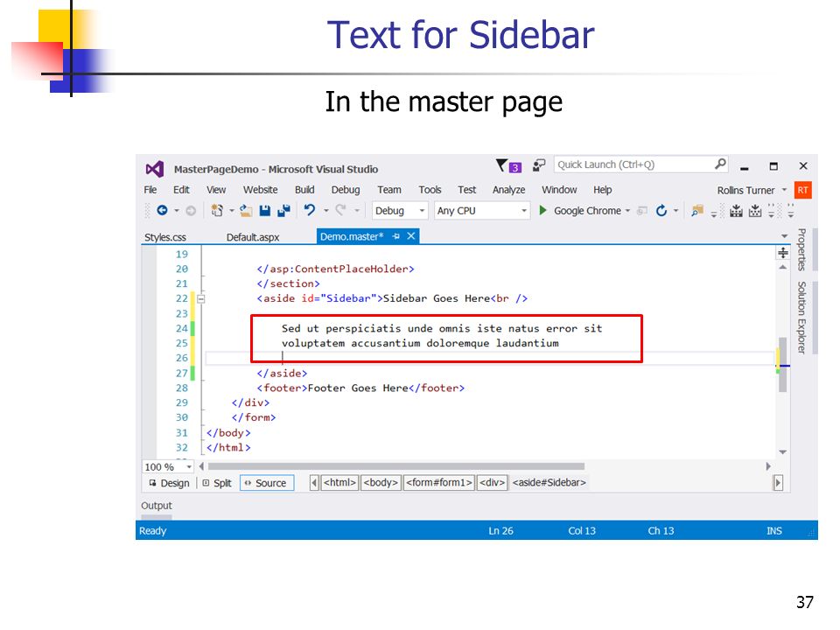
Task: Click the split editor handle above scrollbar
Action: (782, 253)
